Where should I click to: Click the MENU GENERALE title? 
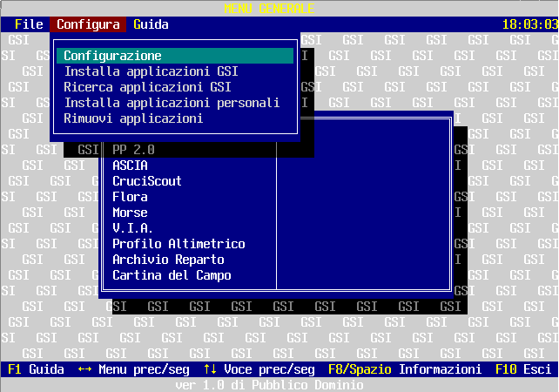(269, 8)
